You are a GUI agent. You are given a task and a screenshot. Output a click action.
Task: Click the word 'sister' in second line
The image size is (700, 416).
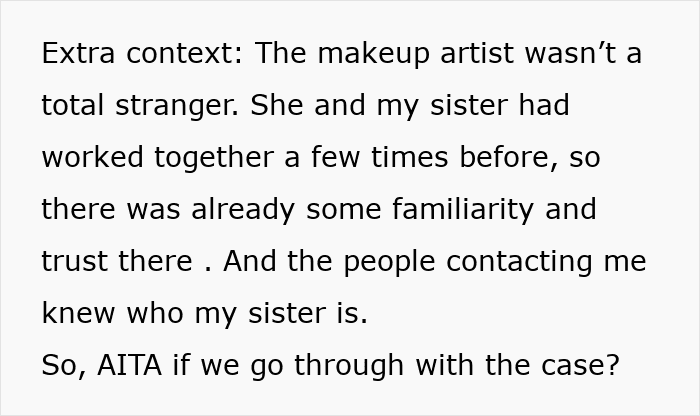pos(468,105)
